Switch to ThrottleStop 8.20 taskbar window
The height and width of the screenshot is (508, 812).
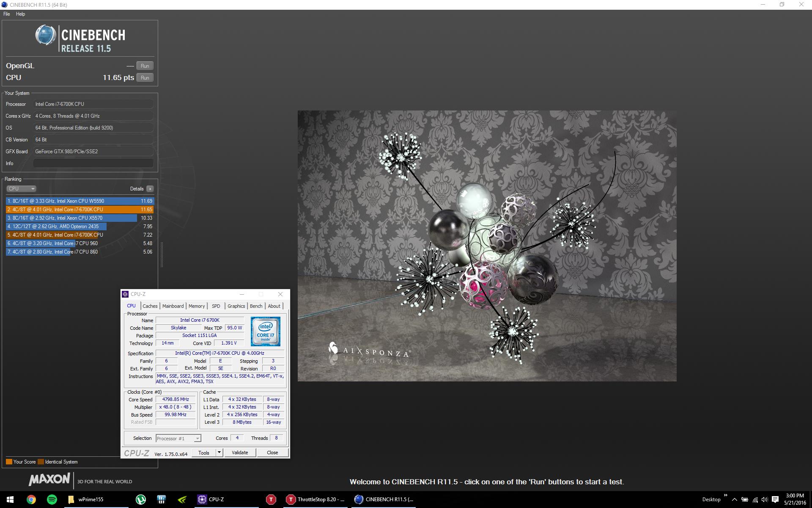pos(316,500)
